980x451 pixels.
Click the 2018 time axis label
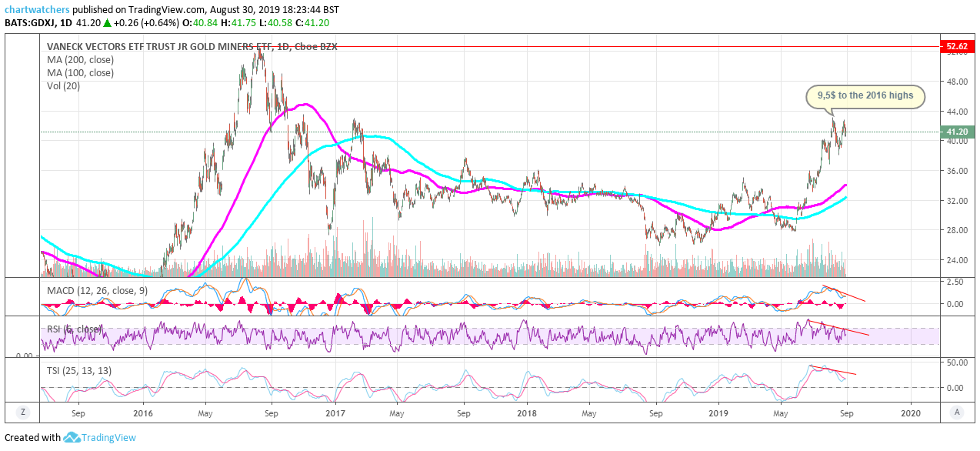pyautogui.click(x=527, y=413)
